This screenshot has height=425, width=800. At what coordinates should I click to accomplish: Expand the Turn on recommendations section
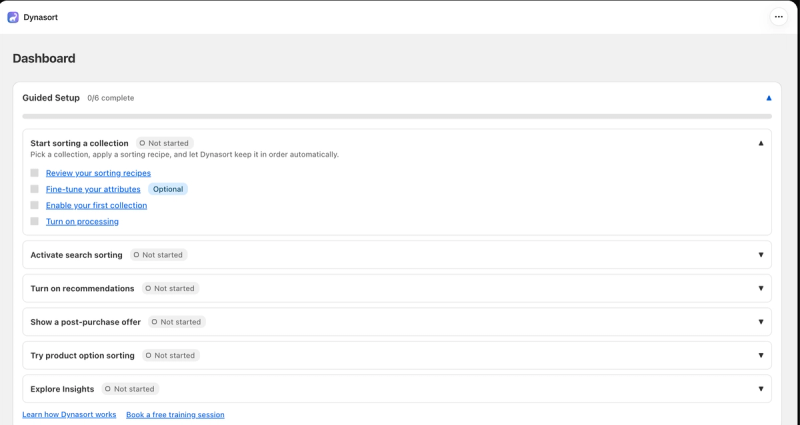pos(761,288)
